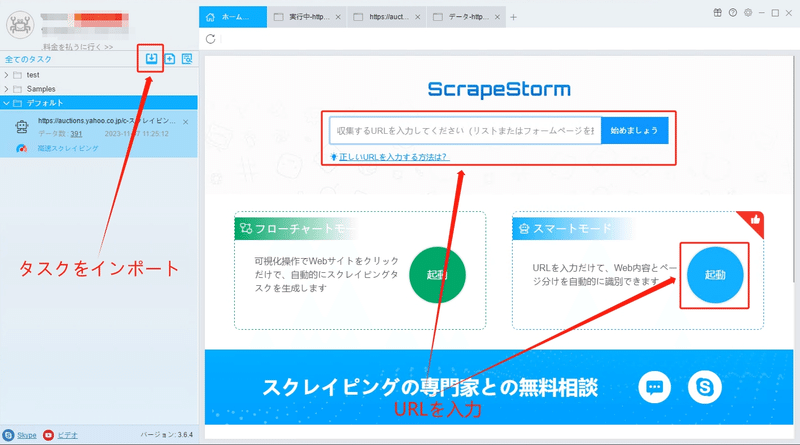This screenshot has height=445, width=800.
Task: Click the バージョン: 3.6.4 text
Action: pyautogui.click(x=167, y=435)
